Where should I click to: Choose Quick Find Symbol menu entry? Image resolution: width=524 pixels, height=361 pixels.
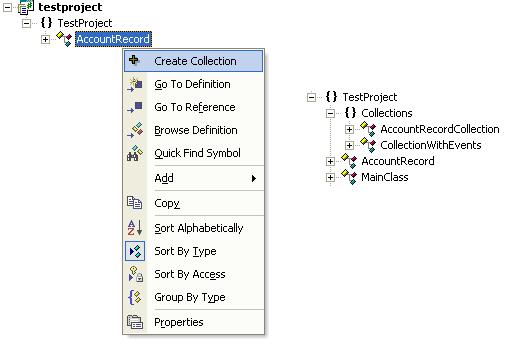tap(193, 153)
